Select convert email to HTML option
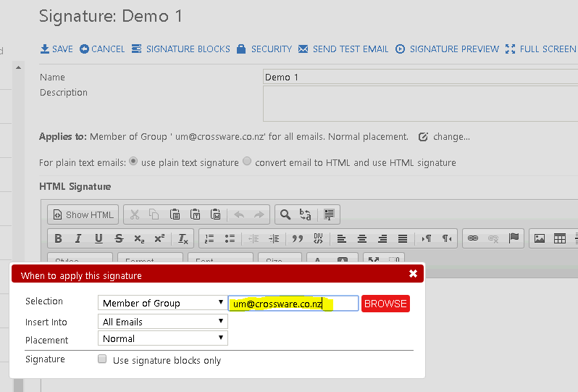 [x=247, y=162]
